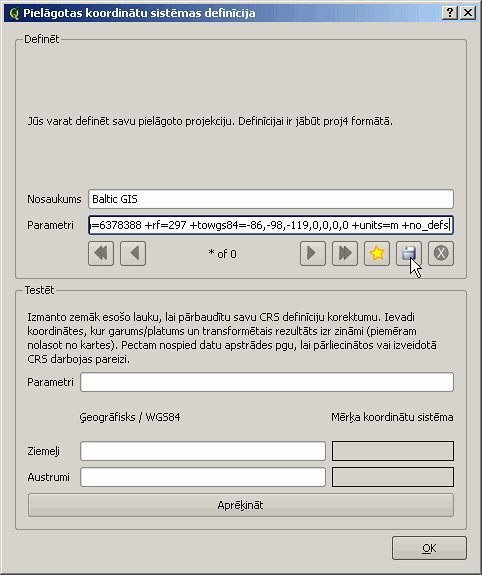Screen dimensions: 482x575
Task: Click the Aprēķināt calculate button
Action: coord(241,505)
